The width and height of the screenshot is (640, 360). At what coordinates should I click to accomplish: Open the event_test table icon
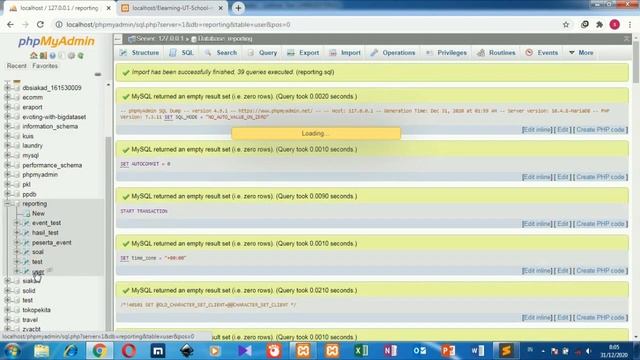[x=27, y=223]
